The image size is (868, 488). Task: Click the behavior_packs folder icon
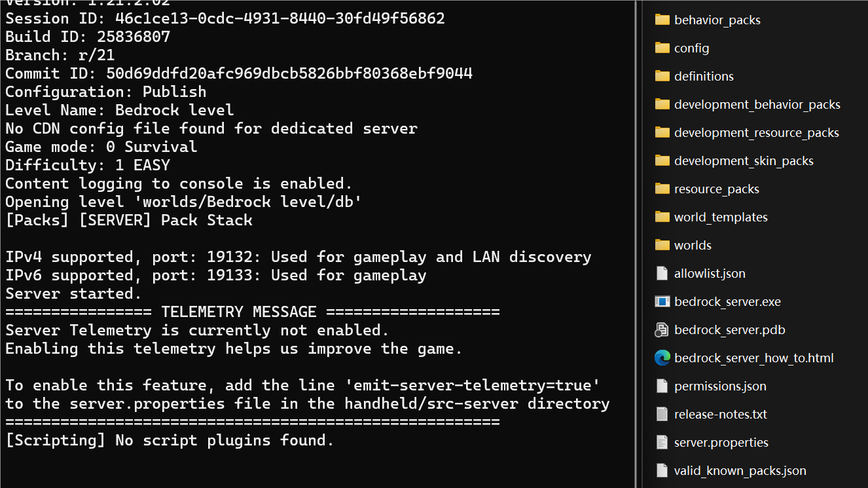(x=662, y=20)
